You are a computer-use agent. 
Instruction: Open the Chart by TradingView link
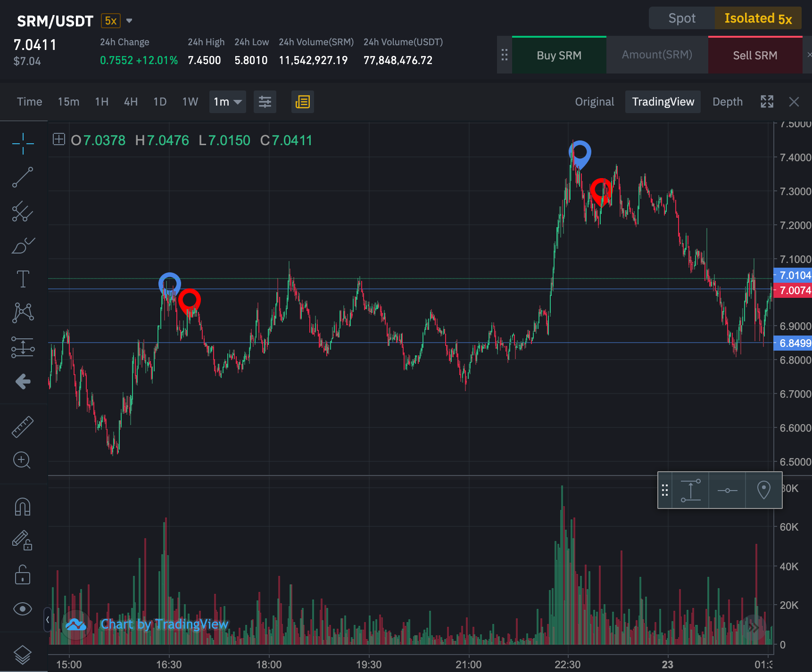164,624
